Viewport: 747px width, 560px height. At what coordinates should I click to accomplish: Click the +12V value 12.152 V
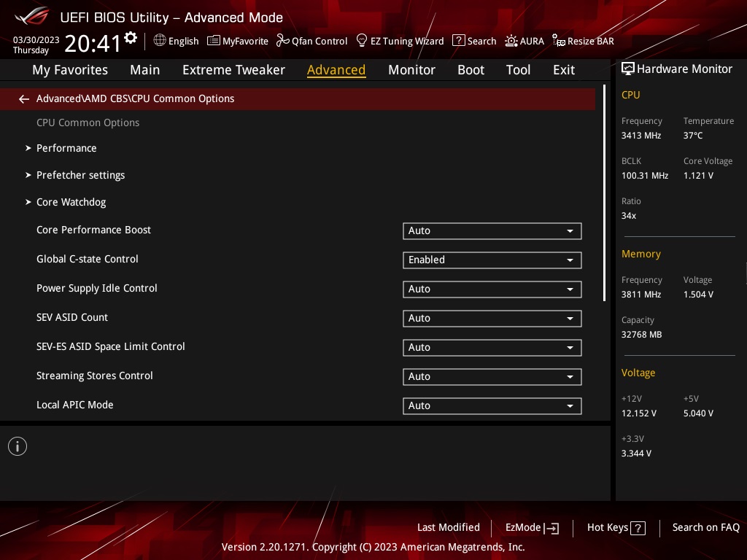click(x=638, y=413)
